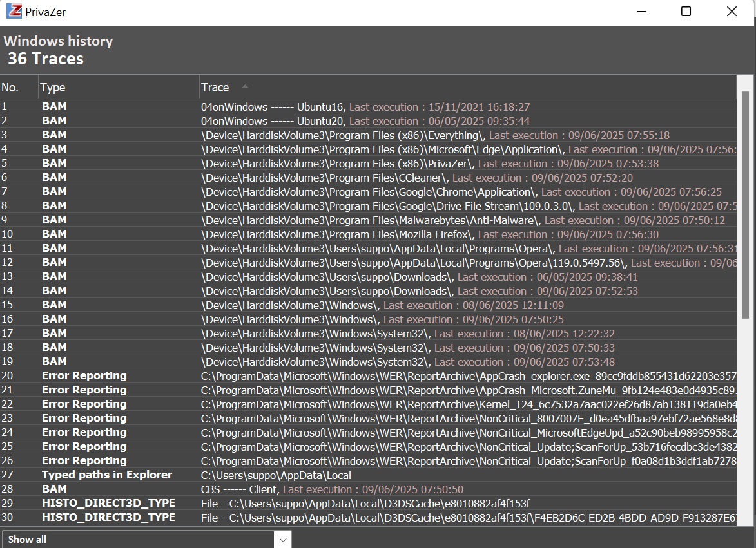This screenshot has height=548, width=756.
Task: Sort by the Trace column header
Action: click(215, 88)
